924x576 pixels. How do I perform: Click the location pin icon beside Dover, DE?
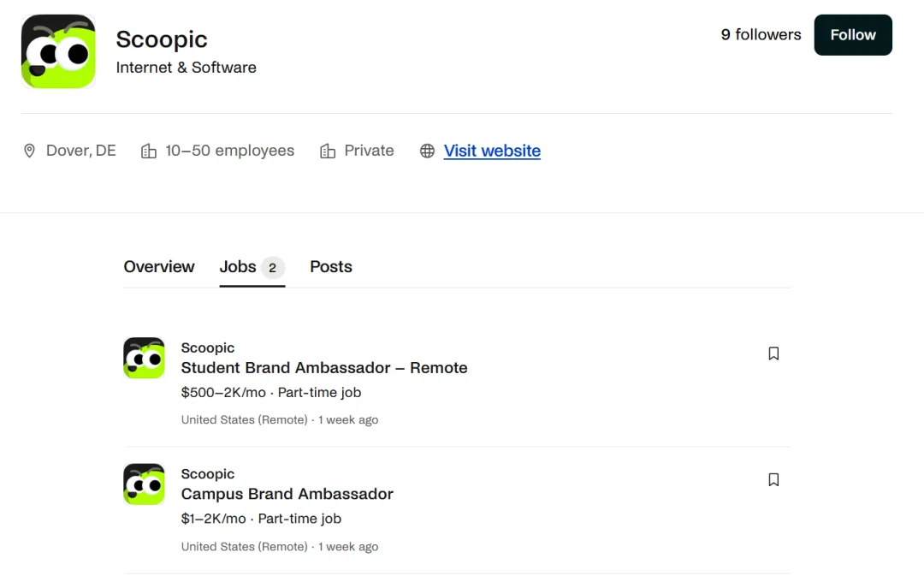click(x=29, y=151)
